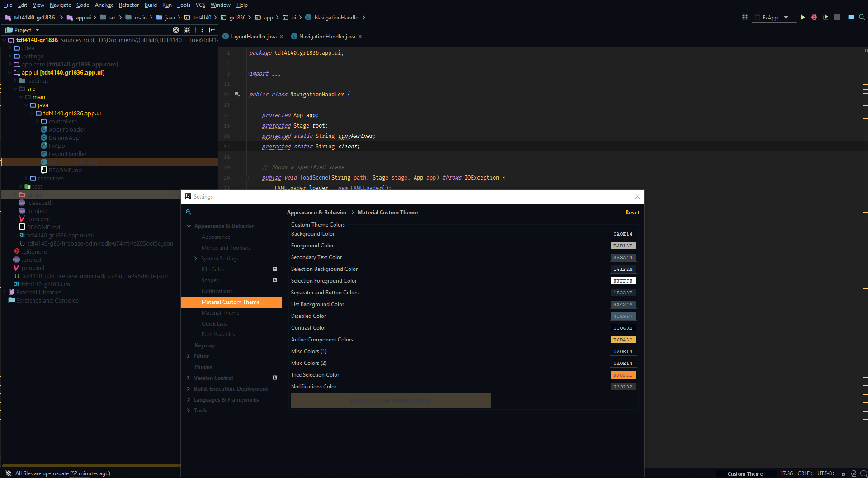Click the gutter icon beside class NavigationHandler
Image resolution: width=868 pixels, height=478 pixels.
tap(237, 94)
